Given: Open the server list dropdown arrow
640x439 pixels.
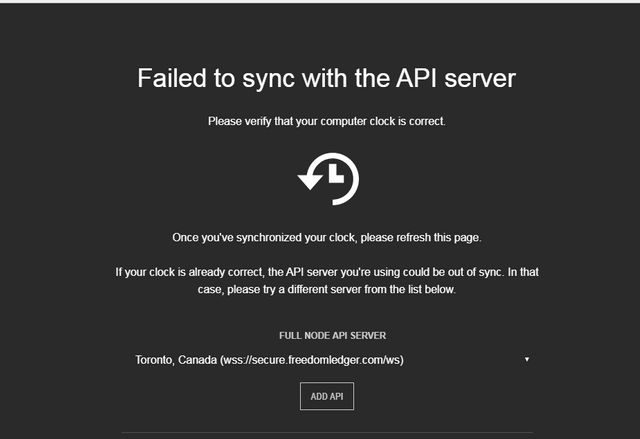Looking at the screenshot, I should tap(527, 359).
